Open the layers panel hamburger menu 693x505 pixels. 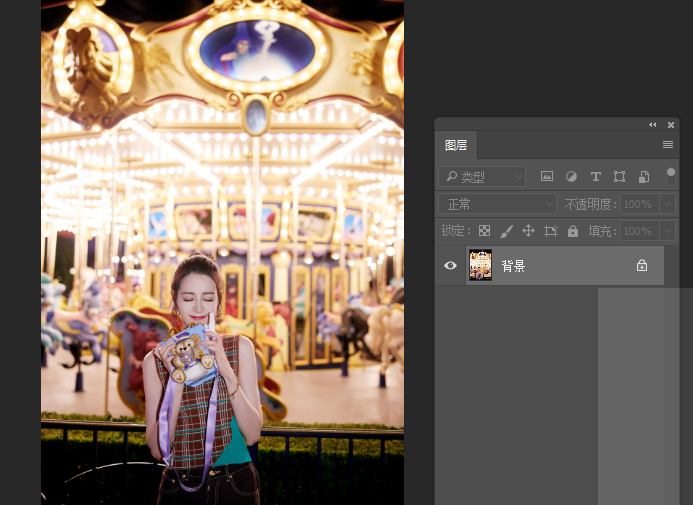(668, 145)
